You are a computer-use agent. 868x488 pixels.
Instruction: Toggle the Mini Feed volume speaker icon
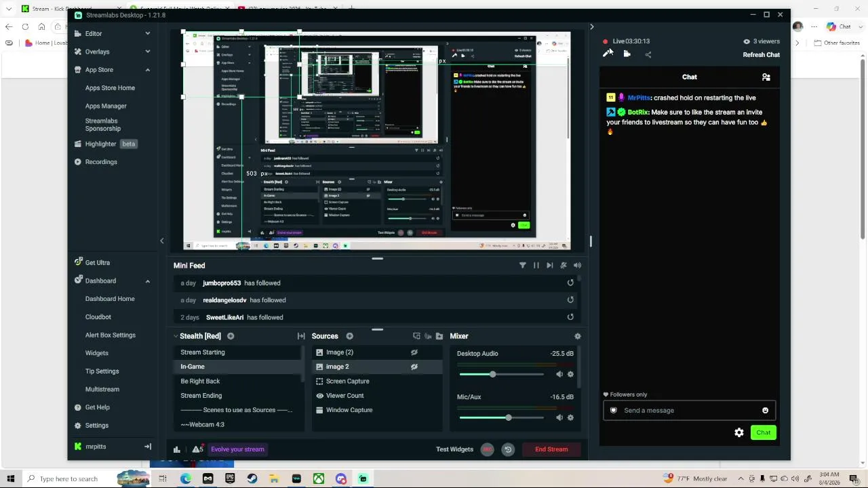[x=577, y=266]
